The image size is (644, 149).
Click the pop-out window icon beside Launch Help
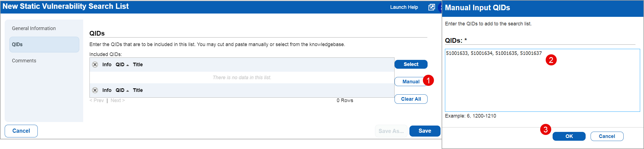click(x=431, y=7)
